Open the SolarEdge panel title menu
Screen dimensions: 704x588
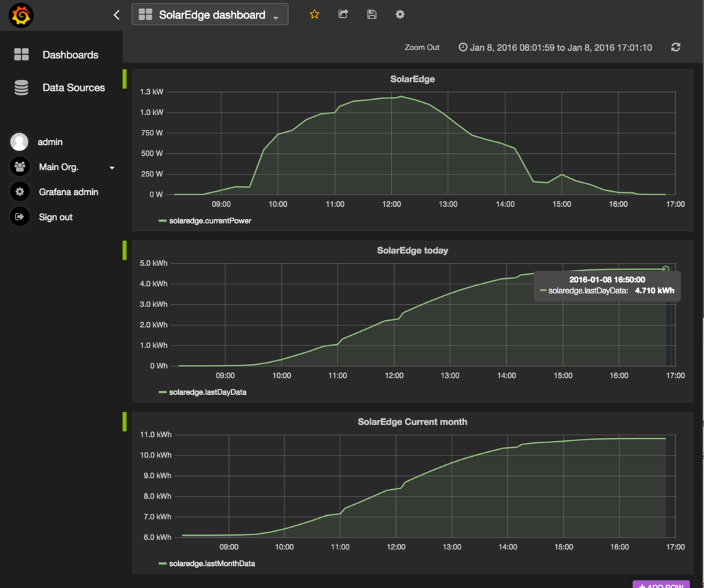pyautogui.click(x=412, y=79)
